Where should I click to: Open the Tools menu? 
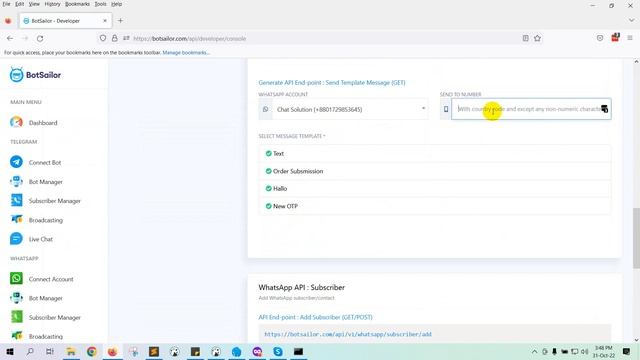100,4
